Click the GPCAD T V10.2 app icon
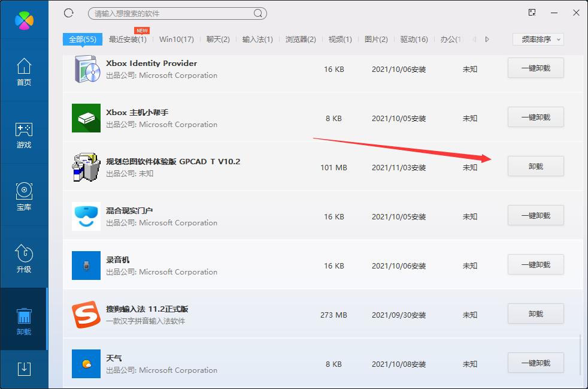This screenshot has height=389, width=588. click(x=86, y=167)
